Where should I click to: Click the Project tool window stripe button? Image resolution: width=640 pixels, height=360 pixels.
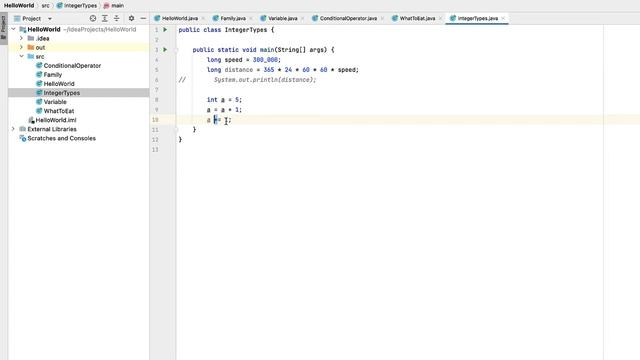tap(4, 28)
